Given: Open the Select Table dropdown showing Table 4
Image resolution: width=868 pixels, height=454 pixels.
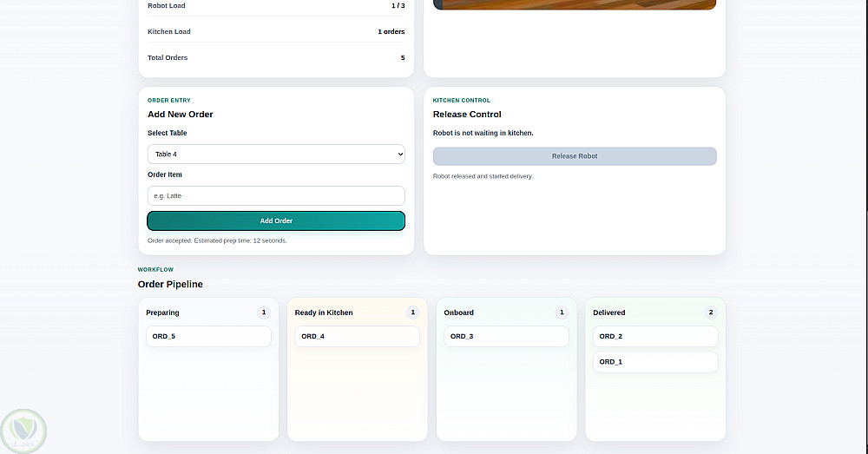Looking at the screenshot, I should [276, 154].
